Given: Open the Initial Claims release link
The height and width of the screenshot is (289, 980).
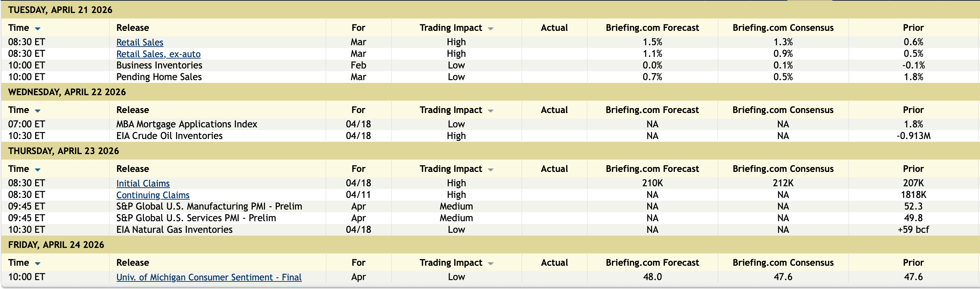Looking at the screenshot, I should (143, 184).
